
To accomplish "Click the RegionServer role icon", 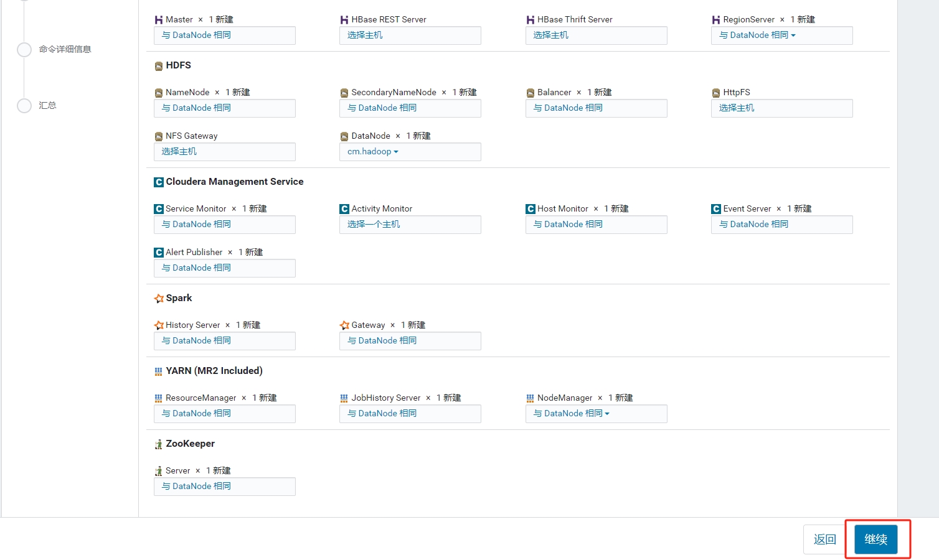I will (716, 20).
